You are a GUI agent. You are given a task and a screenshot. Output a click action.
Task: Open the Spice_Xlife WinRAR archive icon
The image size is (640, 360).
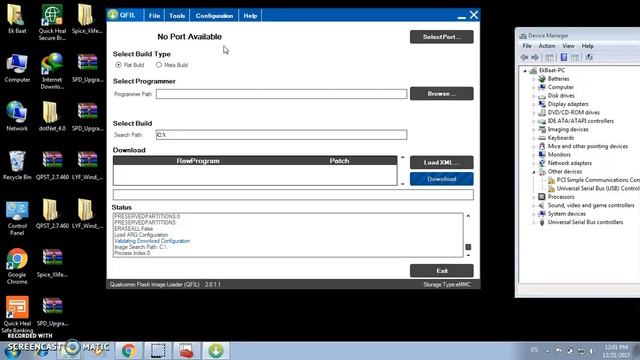[x=52, y=263]
